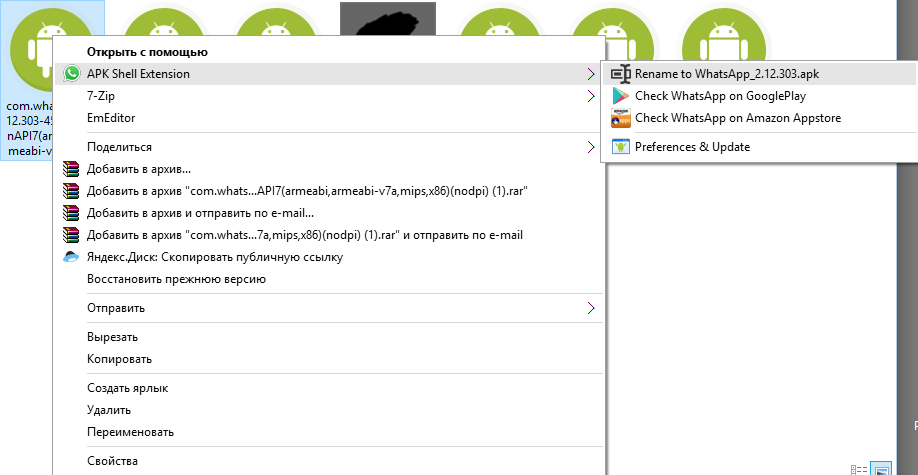Open with EmEditor

coord(111,118)
